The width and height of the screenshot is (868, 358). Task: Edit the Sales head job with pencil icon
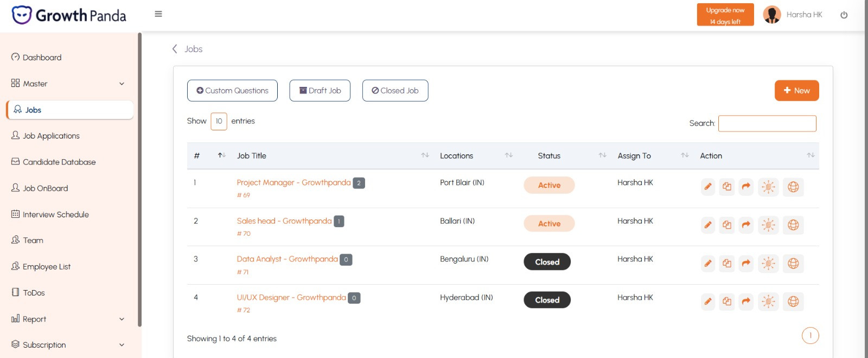[x=708, y=225]
